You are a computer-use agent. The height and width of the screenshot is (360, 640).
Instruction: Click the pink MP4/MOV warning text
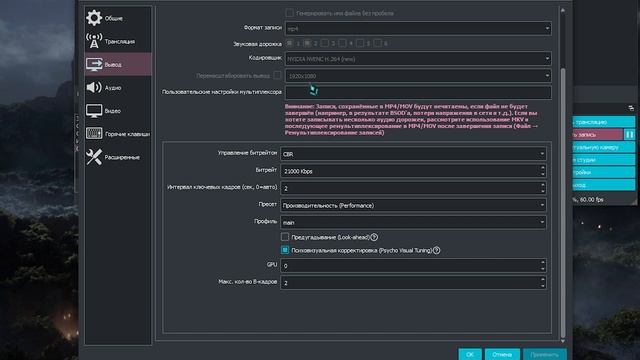coord(411,119)
